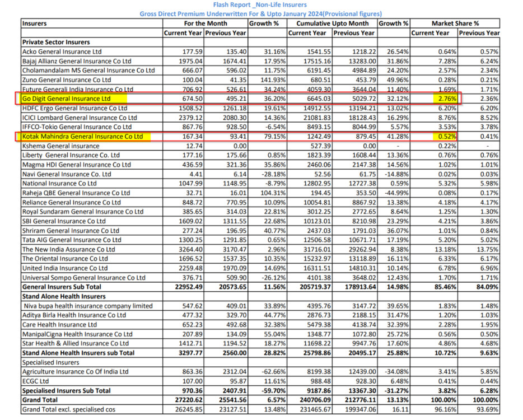The width and height of the screenshot is (523, 420).
Task: Select 'United India Insurance Co Ltd'
Action: click(x=65, y=268)
